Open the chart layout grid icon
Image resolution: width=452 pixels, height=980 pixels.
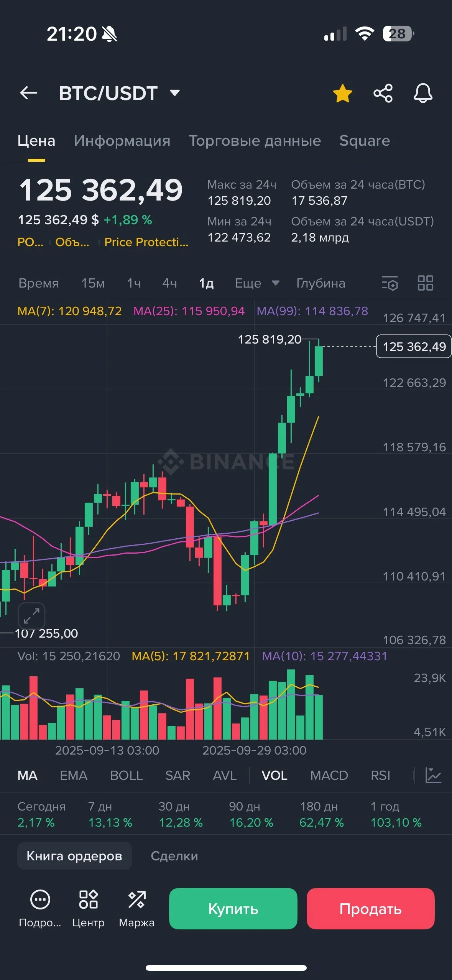coord(425,283)
